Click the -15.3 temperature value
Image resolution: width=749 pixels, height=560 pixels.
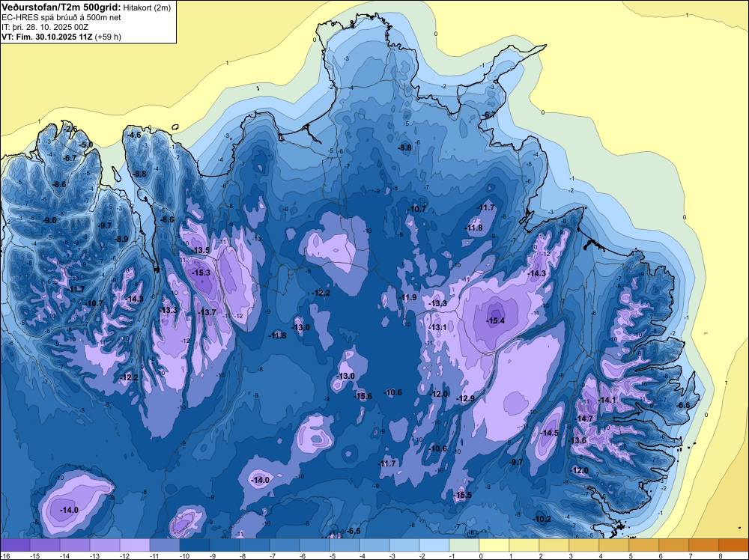201,273
